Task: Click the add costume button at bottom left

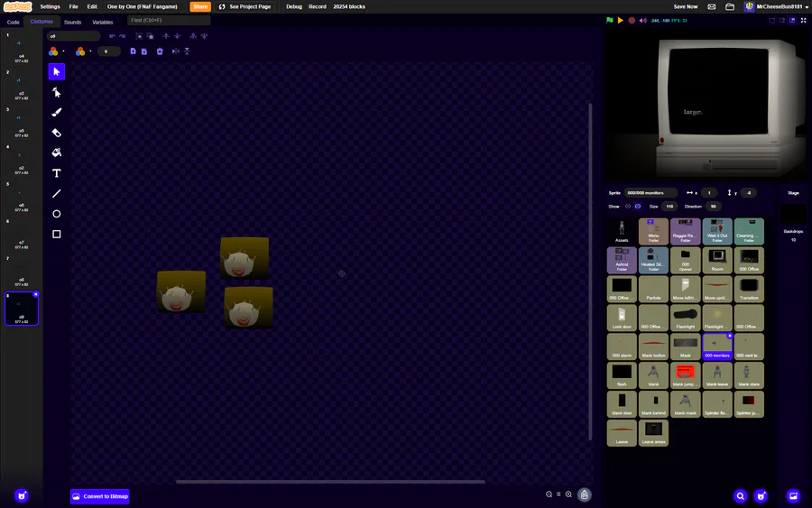Action: point(22,496)
